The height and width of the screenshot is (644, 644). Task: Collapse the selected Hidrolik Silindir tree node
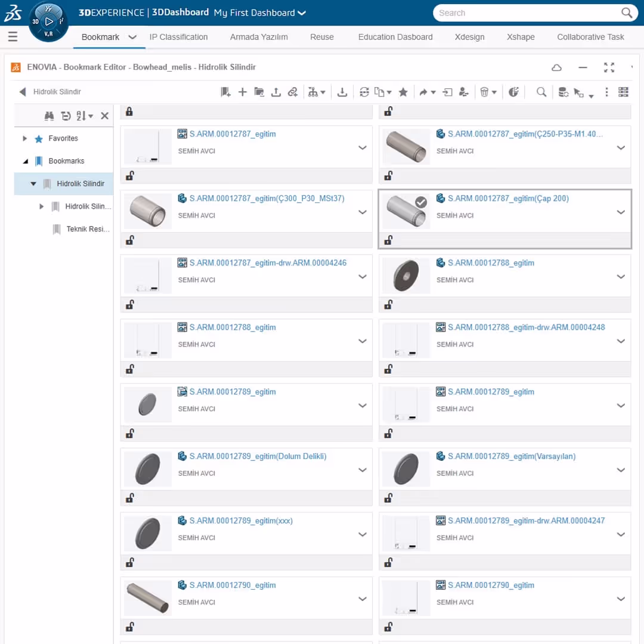coord(33,184)
